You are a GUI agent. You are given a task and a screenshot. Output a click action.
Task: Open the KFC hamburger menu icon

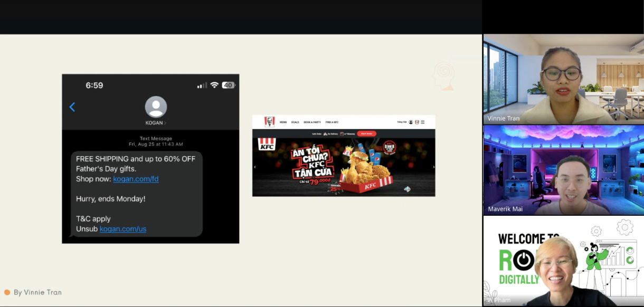click(423, 122)
